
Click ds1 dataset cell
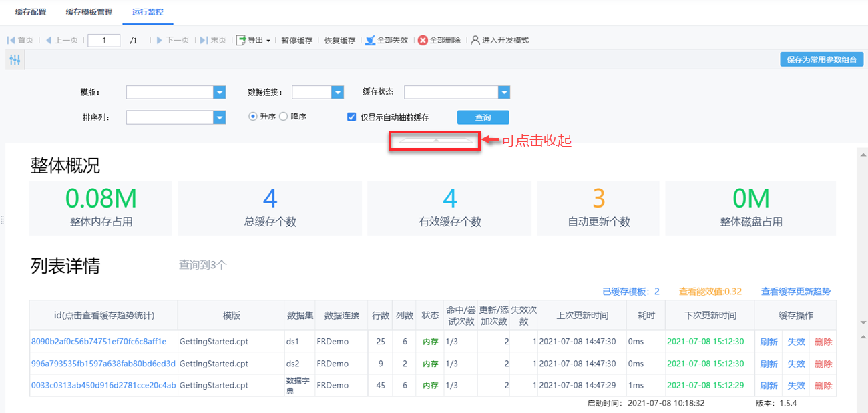[x=300, y=342]
